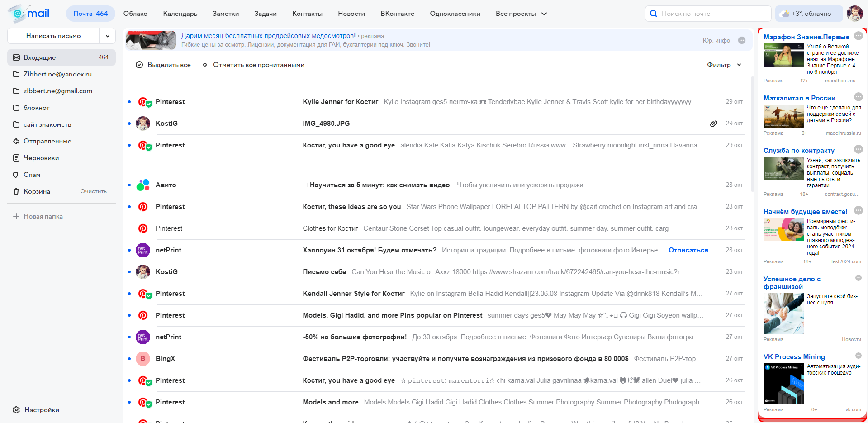Create a new folder with the plus icon

pos(16,216)
